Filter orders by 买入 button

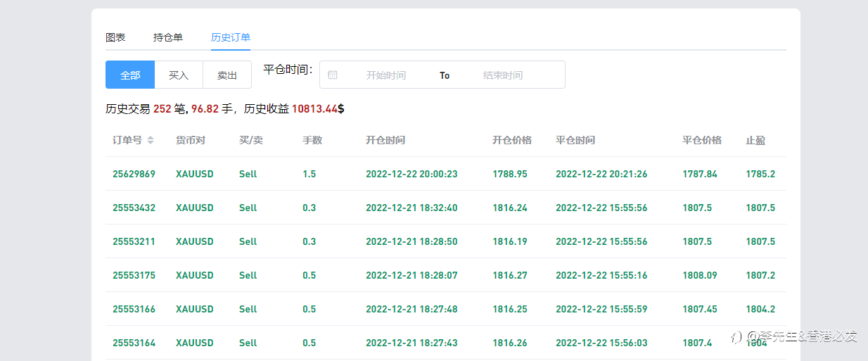pos(179,75)
